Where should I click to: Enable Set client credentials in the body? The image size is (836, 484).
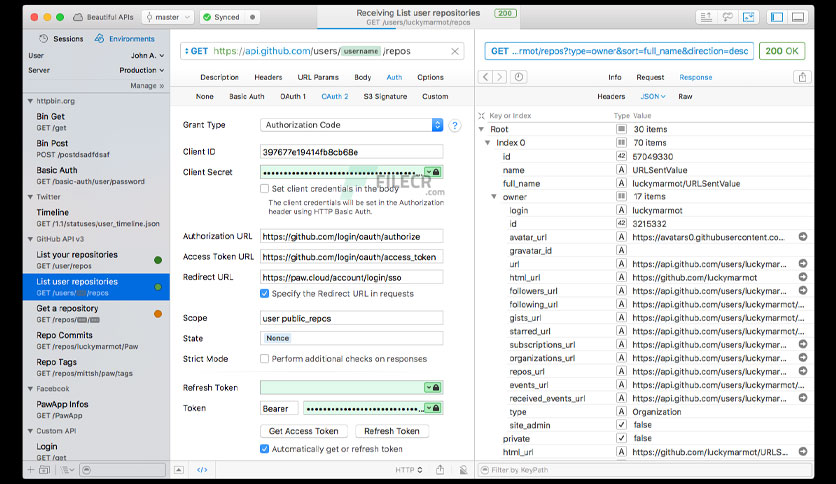(264, 189)
